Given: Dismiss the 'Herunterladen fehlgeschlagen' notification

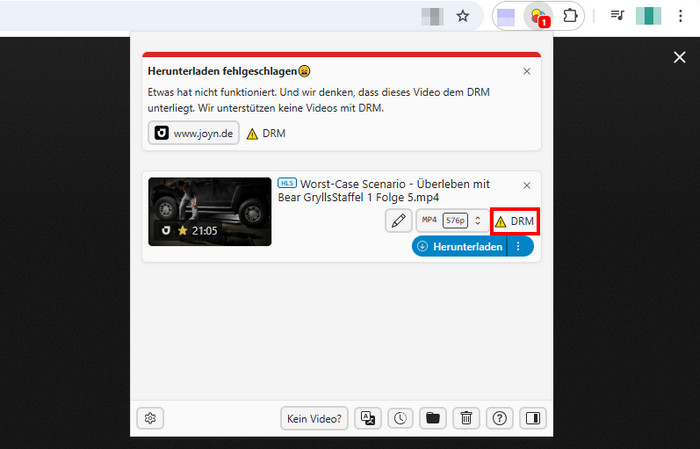Looking at the screenshot, I should click(527, 71).
